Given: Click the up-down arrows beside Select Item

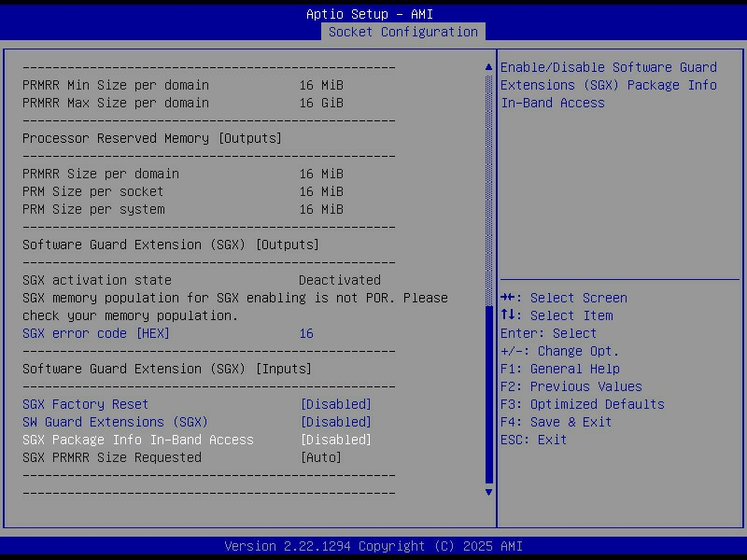Looking at the screenshot, I should pyautogui.click(x=511, y=315).
